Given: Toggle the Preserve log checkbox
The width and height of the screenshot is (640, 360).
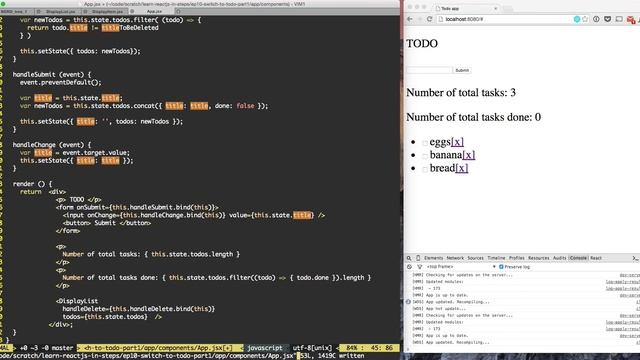Looking at the screenshot, I should pos(501,267).
